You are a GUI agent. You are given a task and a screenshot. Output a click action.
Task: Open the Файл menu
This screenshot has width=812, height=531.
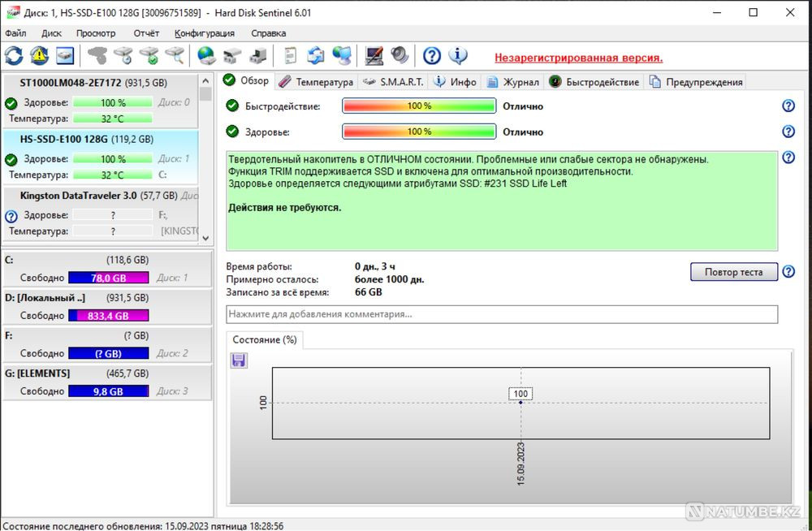[15, 33]
